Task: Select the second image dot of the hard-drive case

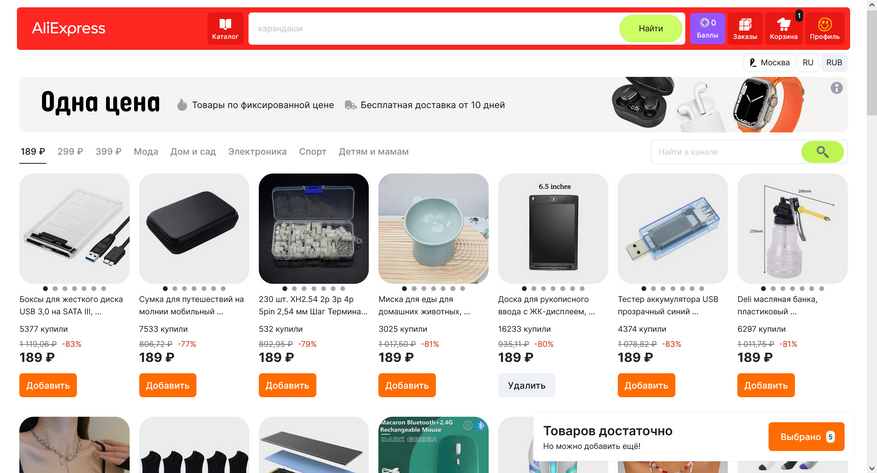Action: 55,288
